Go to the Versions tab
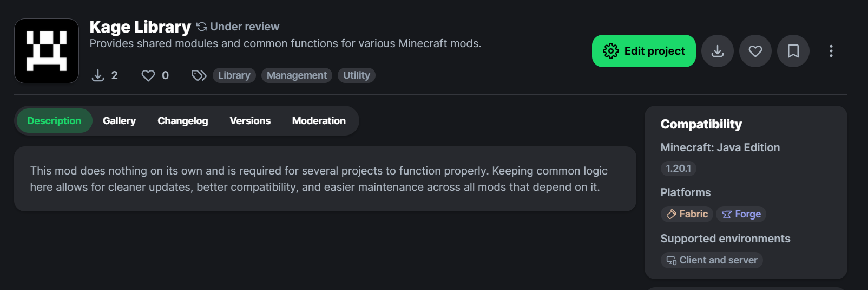Screen dimensions: 868x290 pyautogui.click(x=250, y=121)
